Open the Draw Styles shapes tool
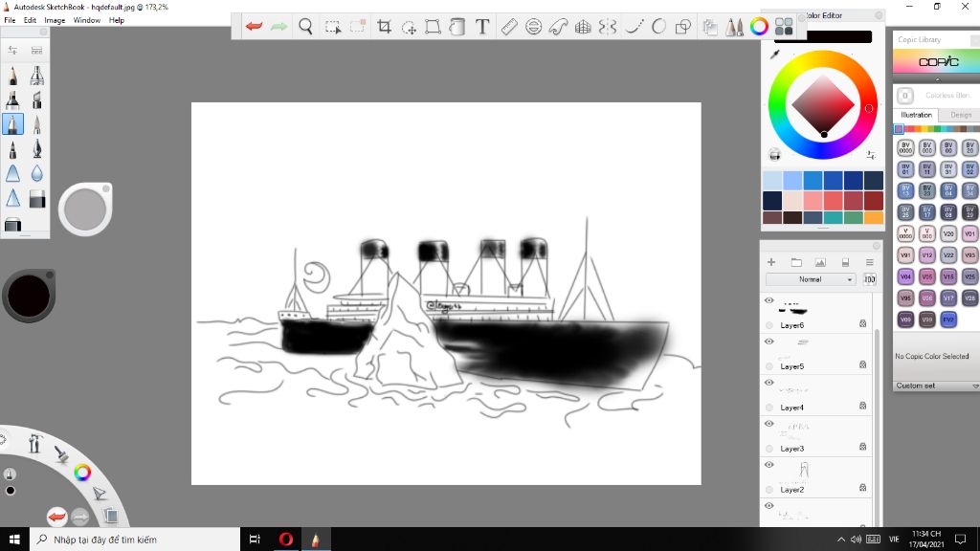Viewport: 980px width, 551px height. click(683, 26)
